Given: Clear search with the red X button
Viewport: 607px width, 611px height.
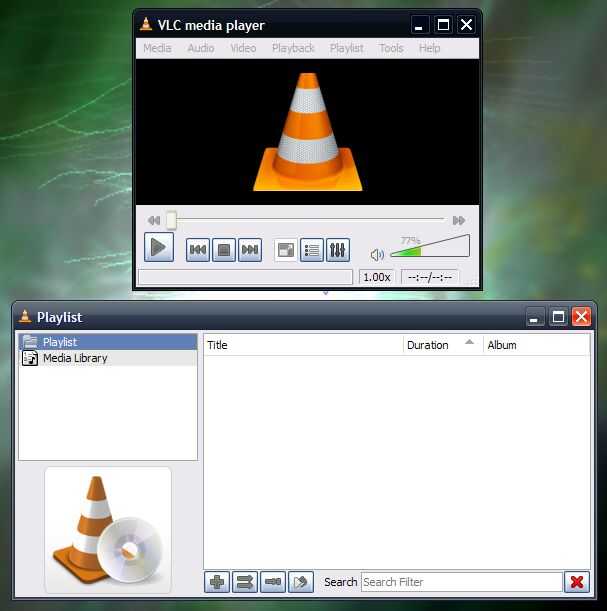Looking at the screenshot, I should 577,582.
